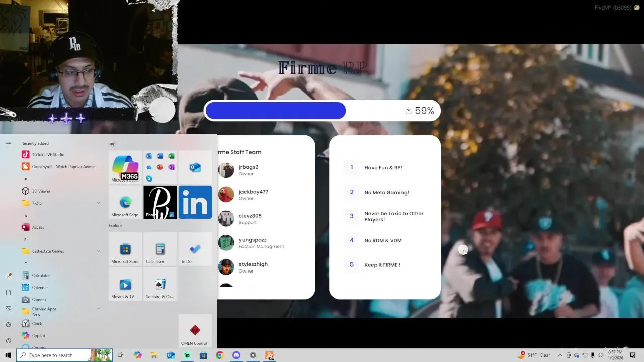644x362 pixels.
Task: Click rule 'No RDM & VDM'
Action: click(383, 240)
